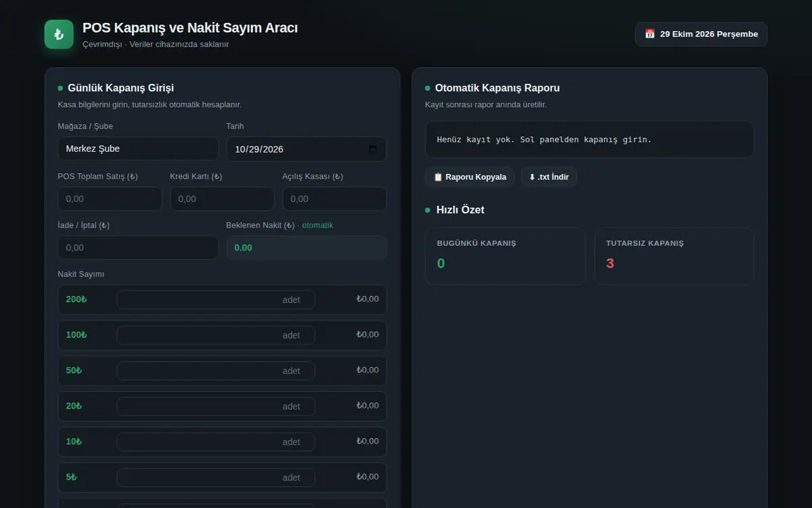Click the 'Henüz kayıt yok' report text box
Screen dimensions: 812x508
589,140
